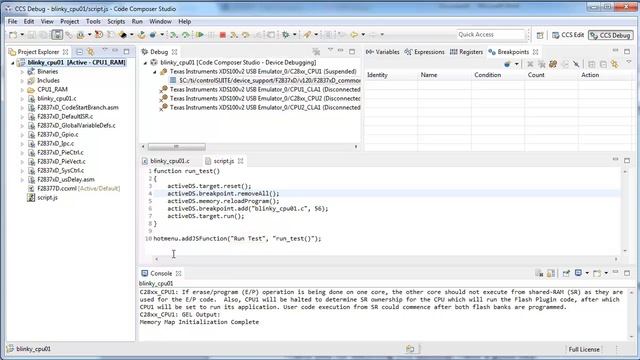Collapse the blinky_cpu01 project tree node

tap(13, 63)
